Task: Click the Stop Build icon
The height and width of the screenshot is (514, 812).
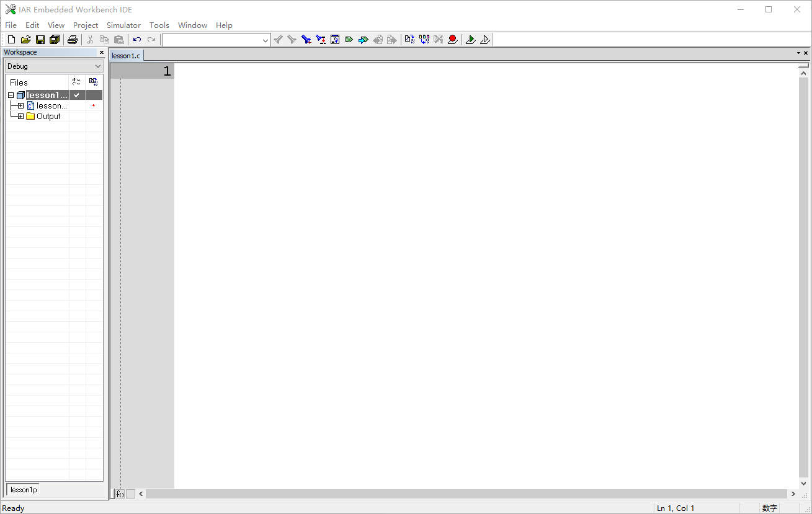Action: coord(439,40)
